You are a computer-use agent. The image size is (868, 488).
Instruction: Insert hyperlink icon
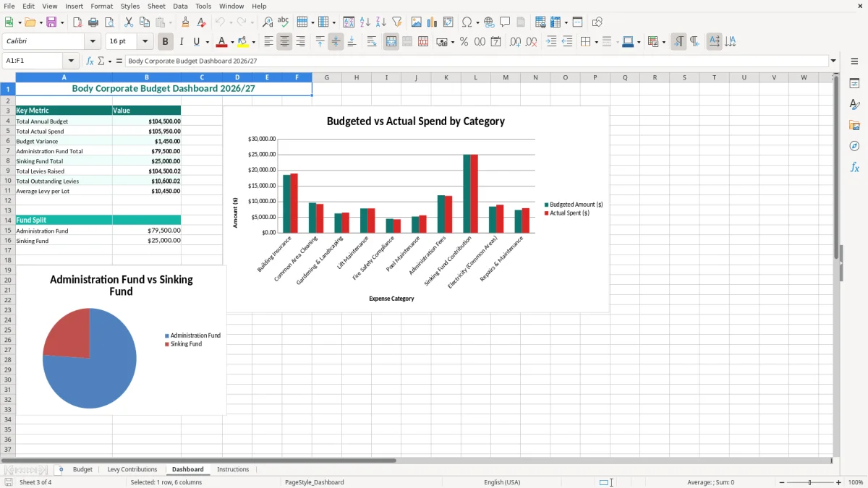pos(489,22)
